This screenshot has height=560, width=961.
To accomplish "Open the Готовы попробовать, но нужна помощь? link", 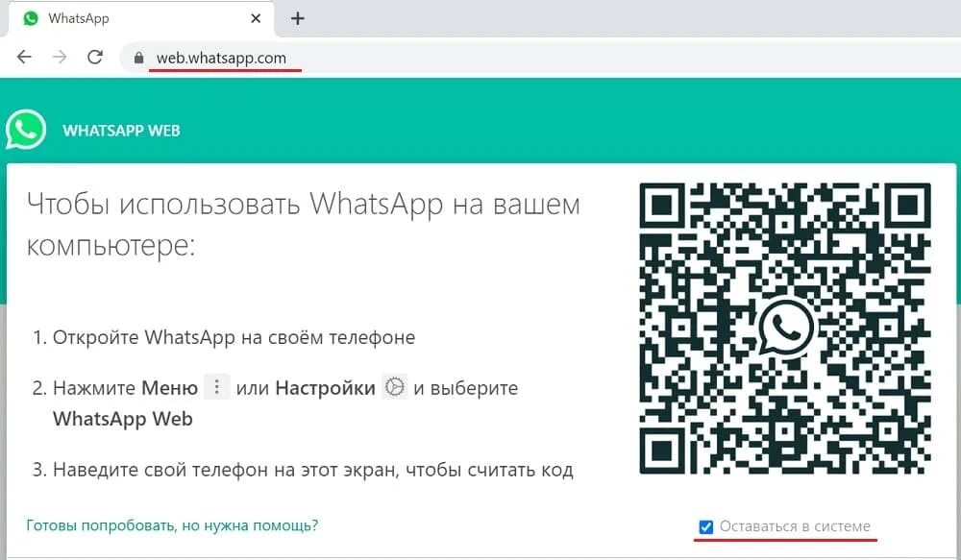I will [172, 525].
